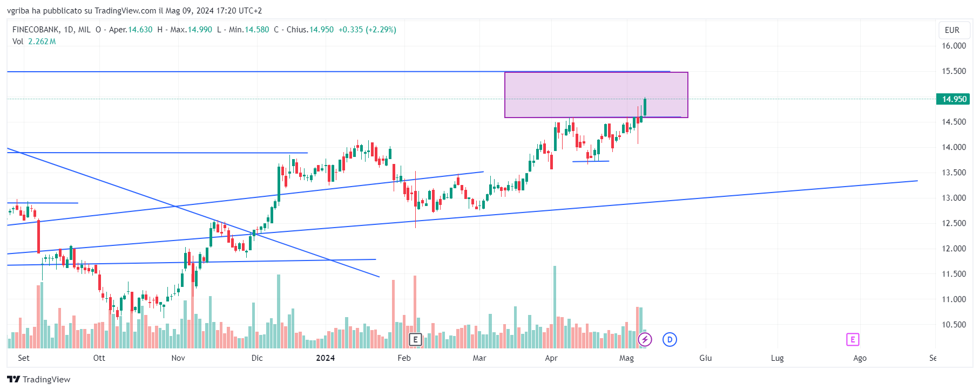Screen dimensions: 980x391
Task: Click the 12.000 price axis label
Action: pos(954,249)
